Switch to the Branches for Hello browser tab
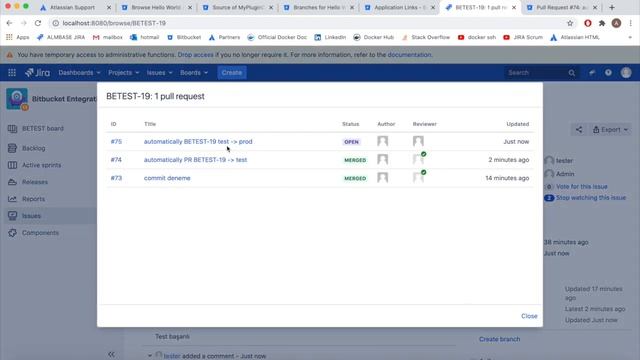This screenshot has height=360, width=640. [x=318, y=7]
